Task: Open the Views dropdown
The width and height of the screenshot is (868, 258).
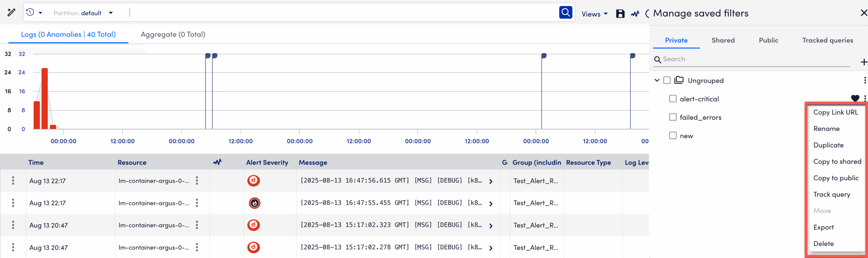Action: tap(594, 14)
